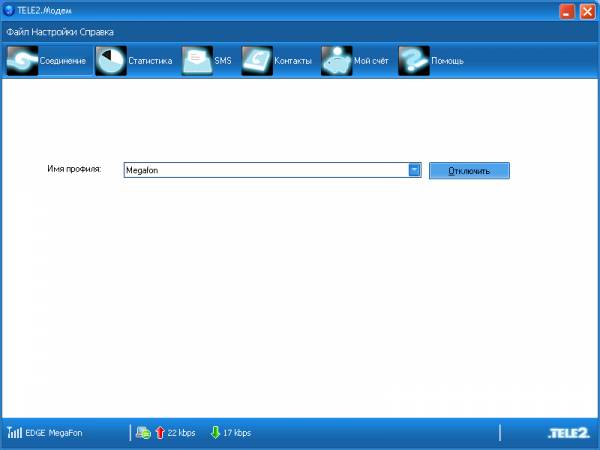
Task: Click the TELE2 globe icon in title bar
Action: (x=8, y=10)
